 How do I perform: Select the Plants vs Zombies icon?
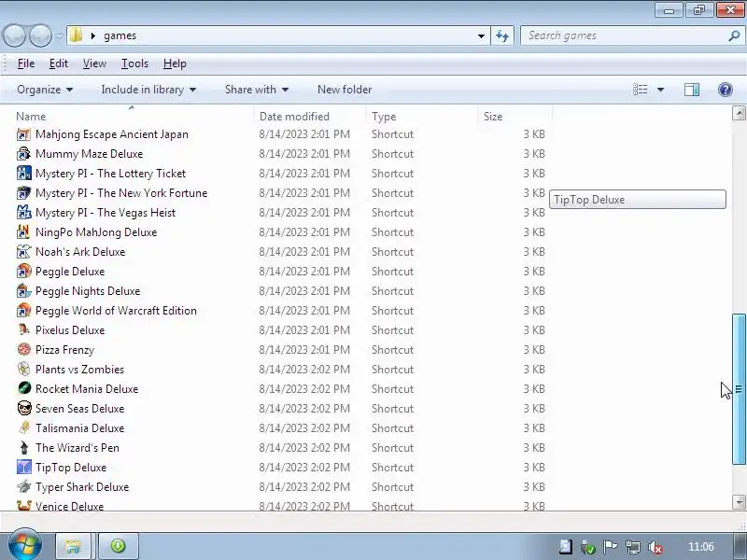pyautogui.click(x=24, y=369)
